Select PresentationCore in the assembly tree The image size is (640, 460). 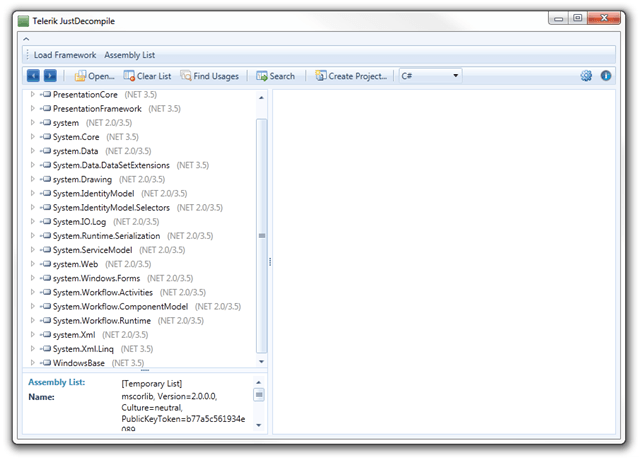pos(85,95)
